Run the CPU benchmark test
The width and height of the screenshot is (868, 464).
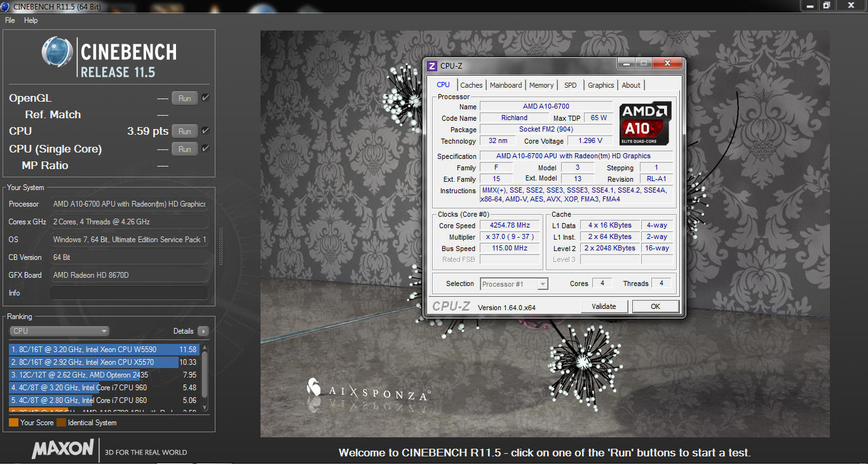click(x=185, y=131)
